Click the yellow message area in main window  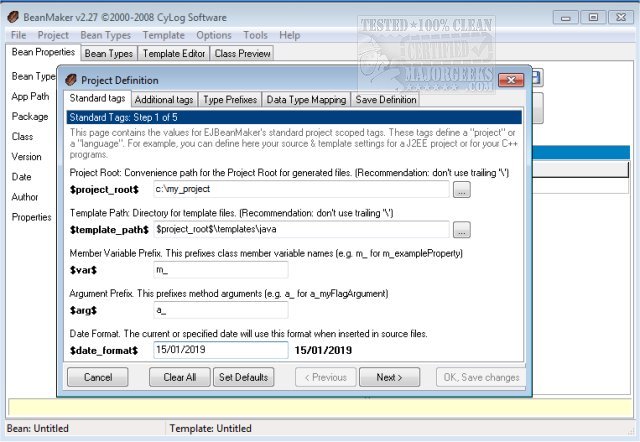click(x=320, y=409)
